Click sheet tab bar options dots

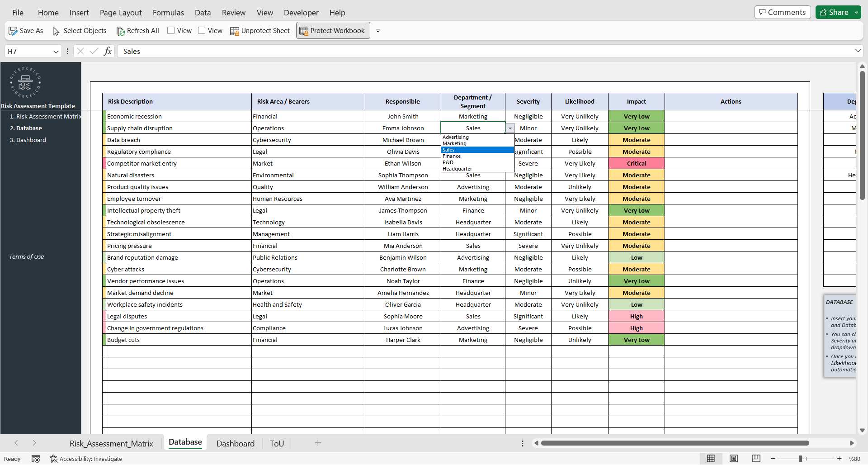click(522, 443)
